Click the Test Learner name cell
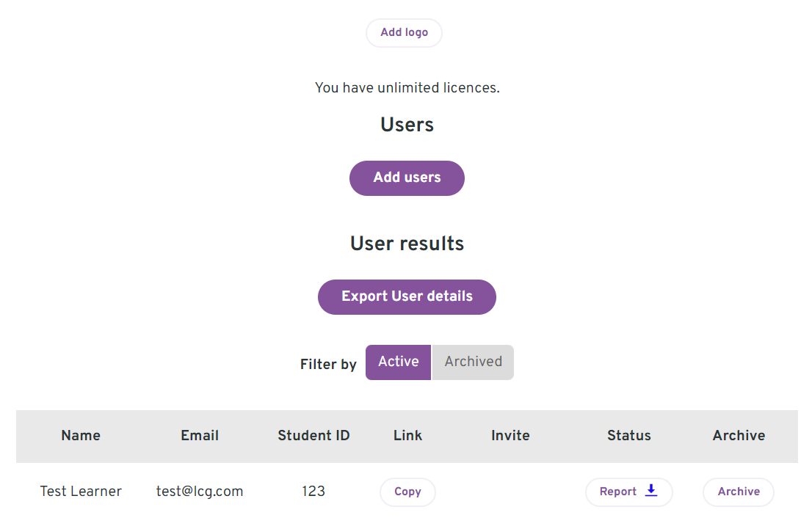Viewport: 812px width, 529px height. [81, 492]
